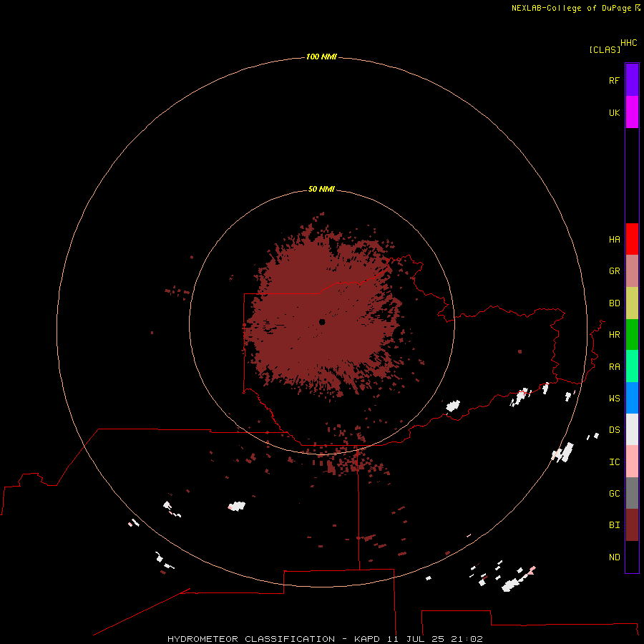Click the HR legend label
The height and width of the screenshot is (644, 644).
point(614,335)
